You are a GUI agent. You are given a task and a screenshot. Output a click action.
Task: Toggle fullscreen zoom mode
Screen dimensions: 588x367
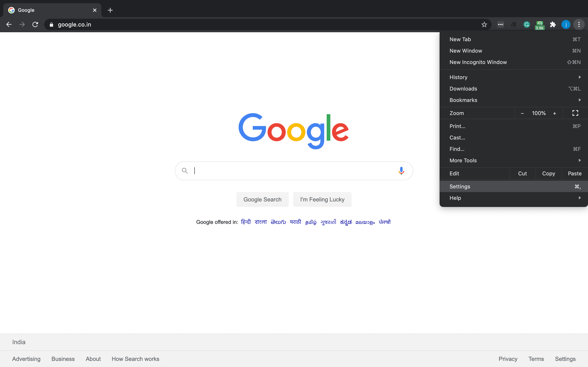tap(576, 113)
